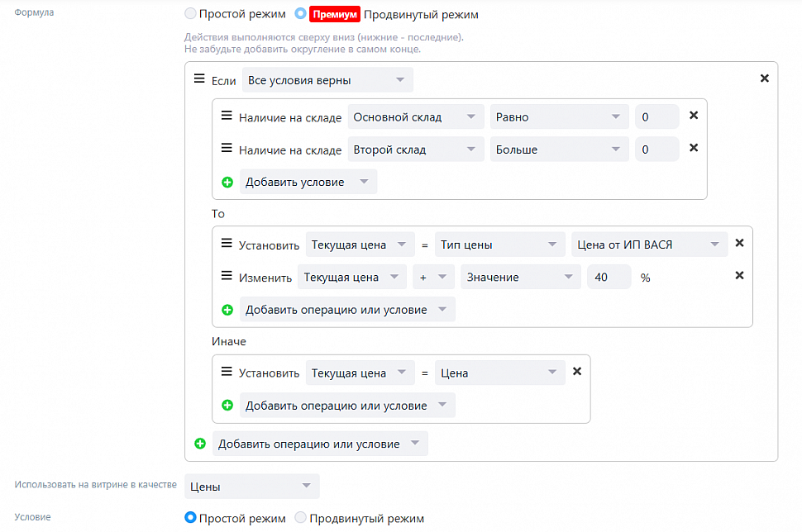Open 'Цены' showcase usage dropdown
The height and width of the screenshot is (532, 802).
click(252, 487)
